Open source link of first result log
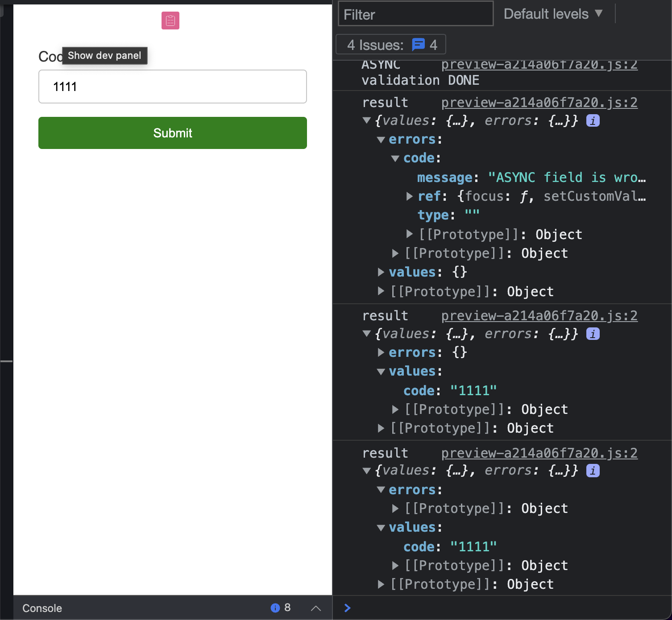 click(539, 103)
